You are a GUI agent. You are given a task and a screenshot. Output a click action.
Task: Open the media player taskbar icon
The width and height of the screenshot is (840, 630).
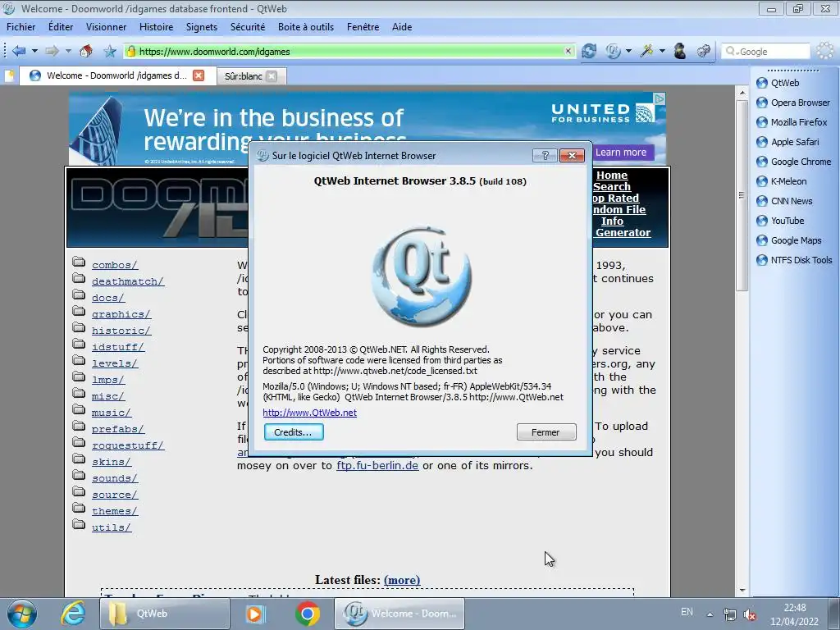point(256,614)
